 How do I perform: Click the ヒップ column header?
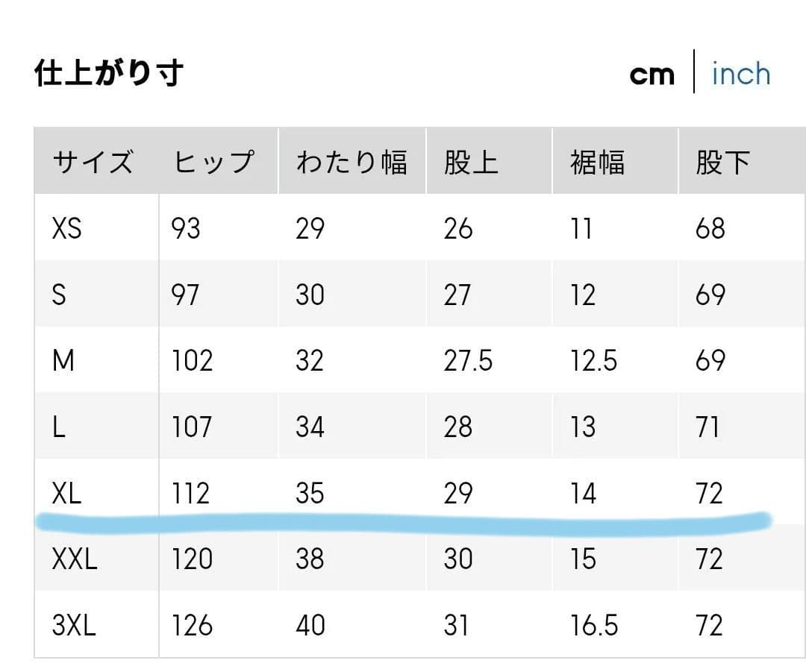pos(214,162)
